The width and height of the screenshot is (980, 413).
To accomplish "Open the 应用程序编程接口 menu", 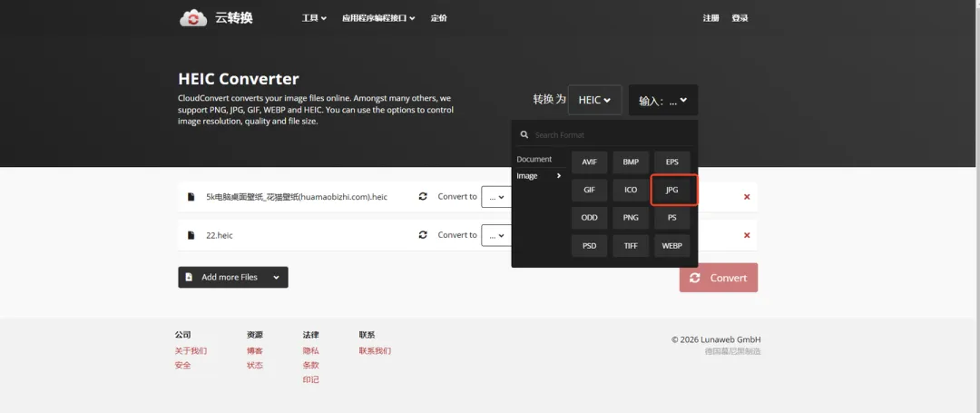I will pos(378,18).
